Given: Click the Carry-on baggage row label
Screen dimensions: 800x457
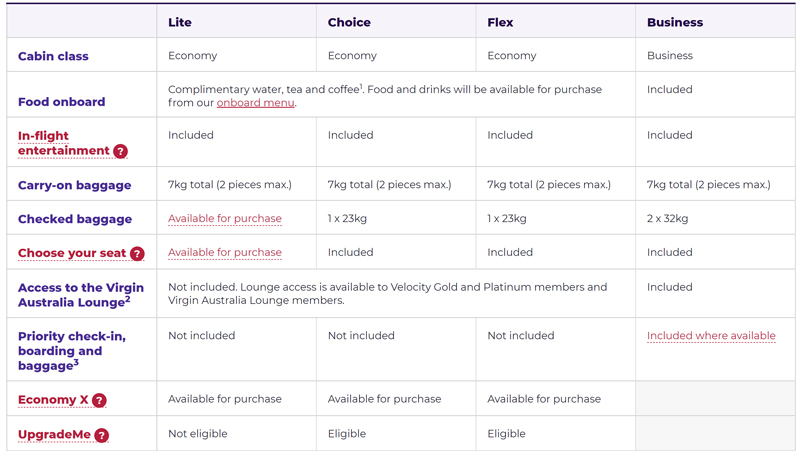Looking at the screenshot, I should click(x=74, y=185).
